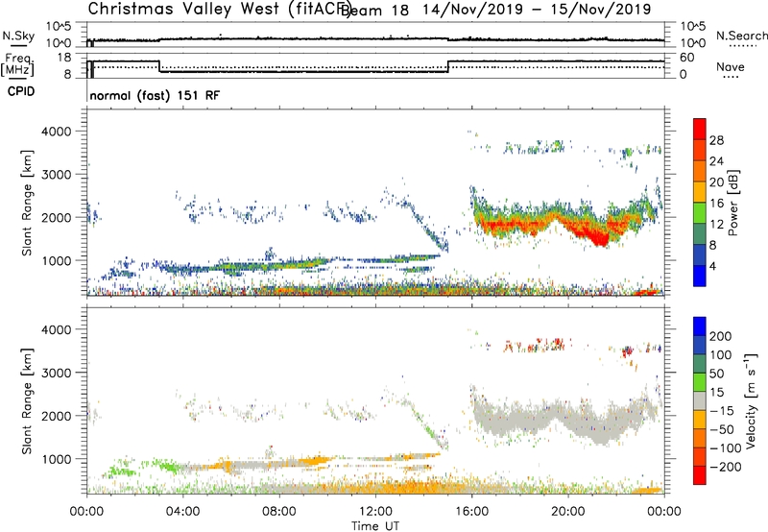Click the "200" label on velocity colorbar

click(x=721, y=336)
